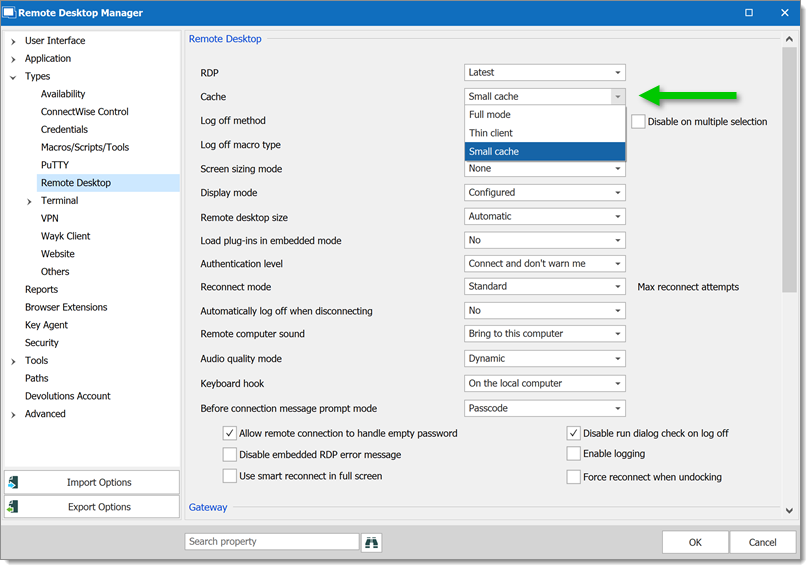The width and height of the screenshot is (811, 570).
Task: Uncheck Allow remote connection to handle empty password
Action: click(x=230, y=433)
